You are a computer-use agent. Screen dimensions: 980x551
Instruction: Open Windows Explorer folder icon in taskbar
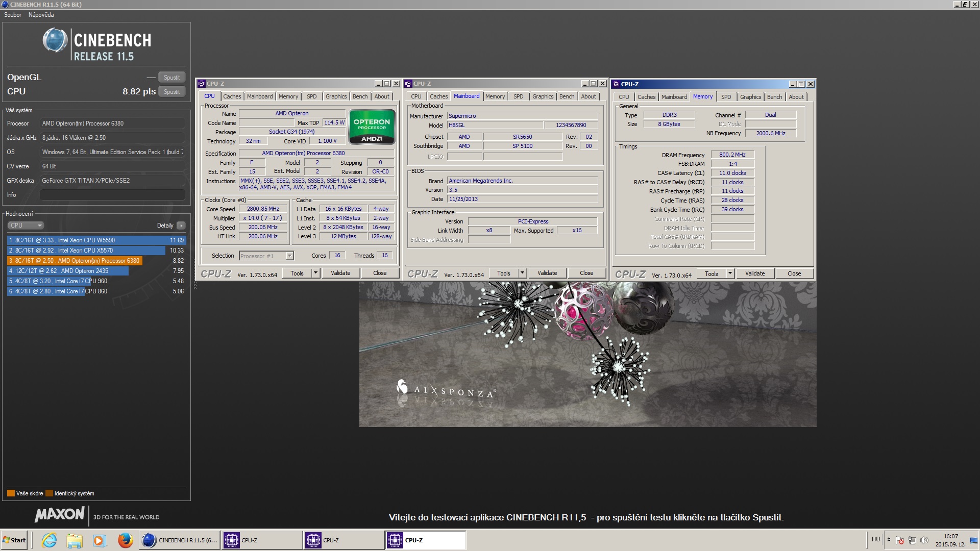click(x=75, y=540)
